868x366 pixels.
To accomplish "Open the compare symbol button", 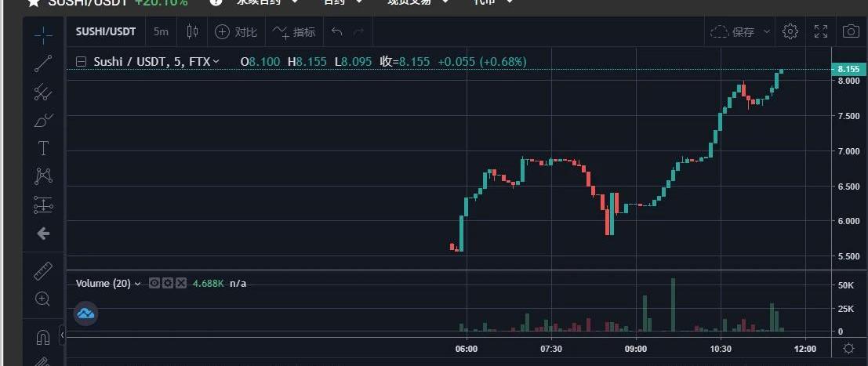I will tap(236, 32).
